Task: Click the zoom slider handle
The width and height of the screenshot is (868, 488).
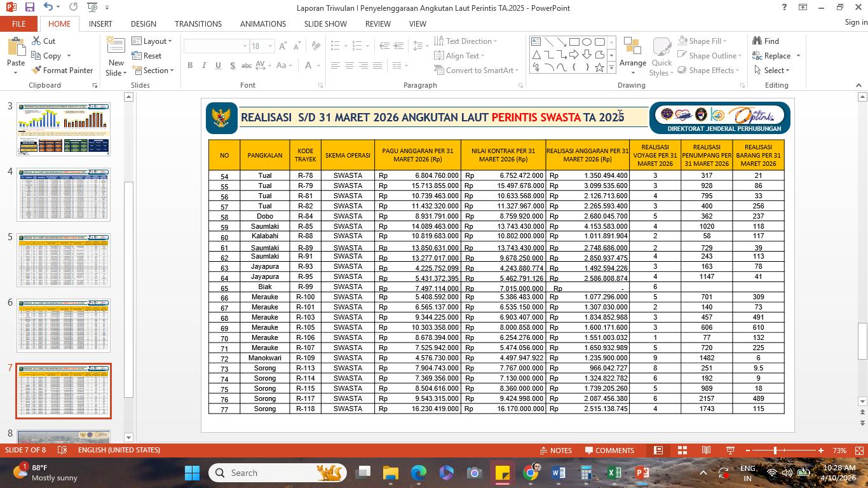Action: pyautogui.click(x=775, y=451)
